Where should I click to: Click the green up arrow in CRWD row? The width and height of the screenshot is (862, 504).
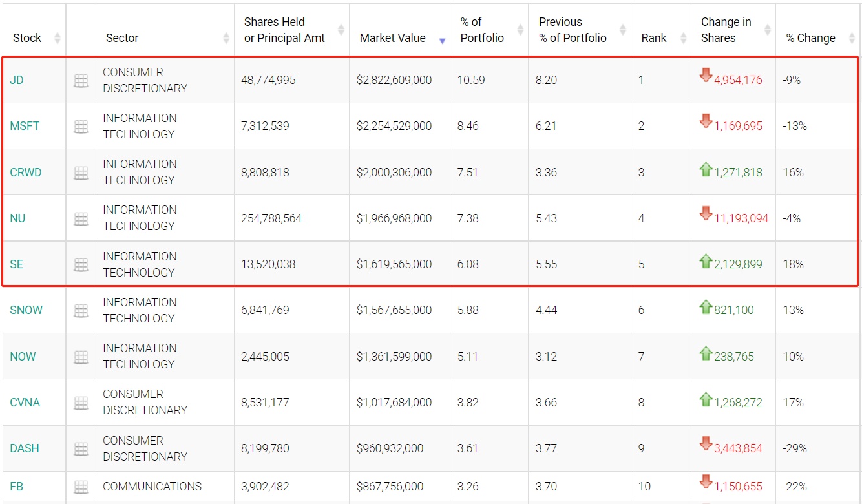706,169
